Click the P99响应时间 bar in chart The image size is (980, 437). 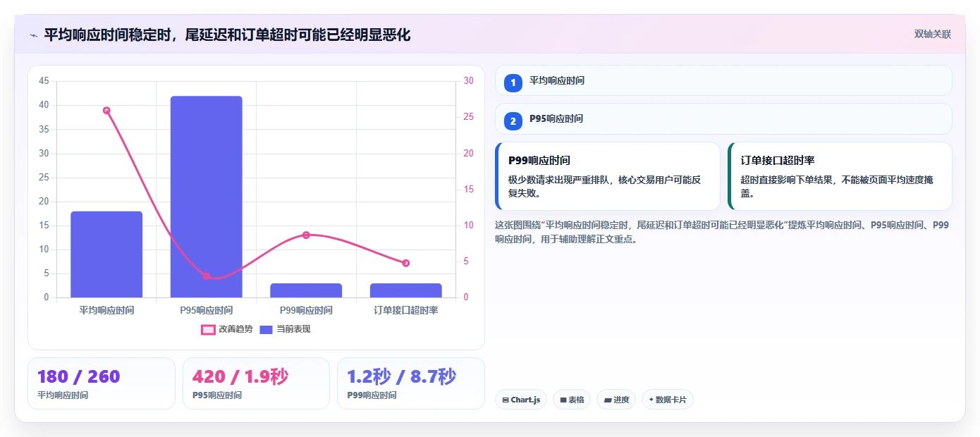pyautogui.click(x=306, y=290)
